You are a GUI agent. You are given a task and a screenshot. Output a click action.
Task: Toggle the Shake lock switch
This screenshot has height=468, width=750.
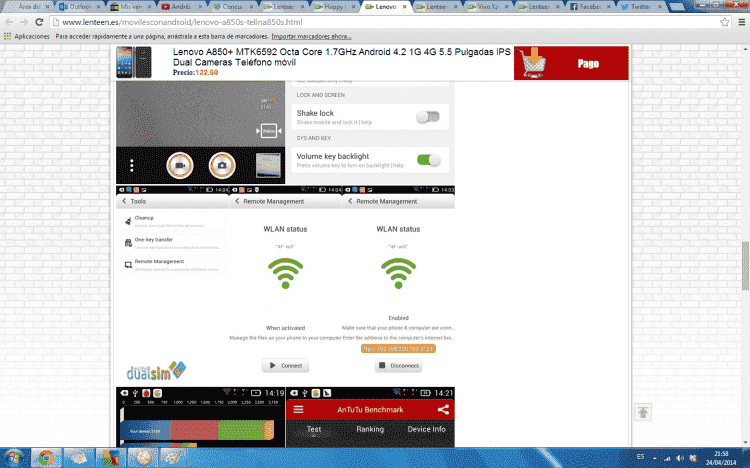pyautogui.click(x=428, y=117)
